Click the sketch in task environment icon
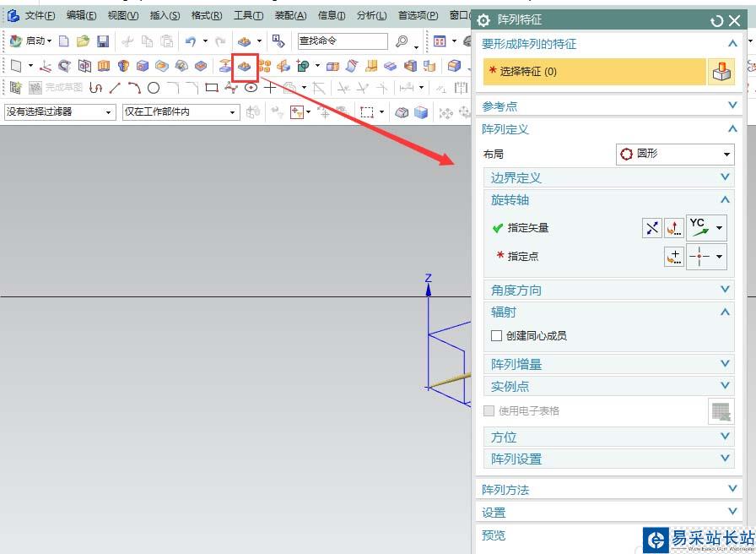Viewport: 756px width, 554px height. tap(15, 88)
